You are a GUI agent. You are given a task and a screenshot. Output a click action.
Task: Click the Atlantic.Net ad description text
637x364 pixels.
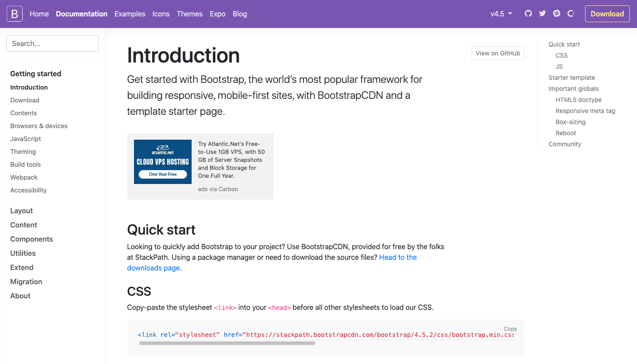232,160
